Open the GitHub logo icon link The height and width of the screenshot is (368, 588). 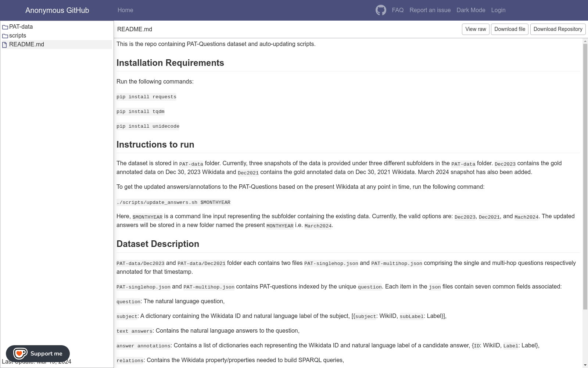[381, 10]
